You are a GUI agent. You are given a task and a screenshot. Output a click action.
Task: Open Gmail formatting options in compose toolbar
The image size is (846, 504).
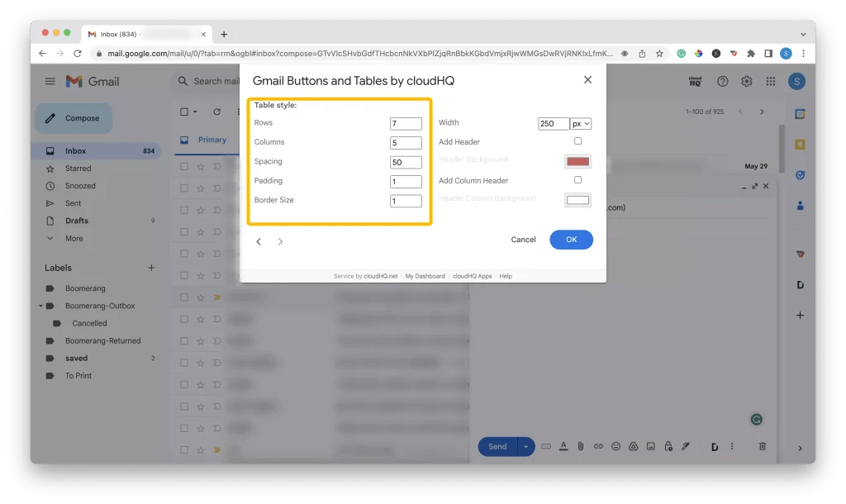tap(563, 446)
